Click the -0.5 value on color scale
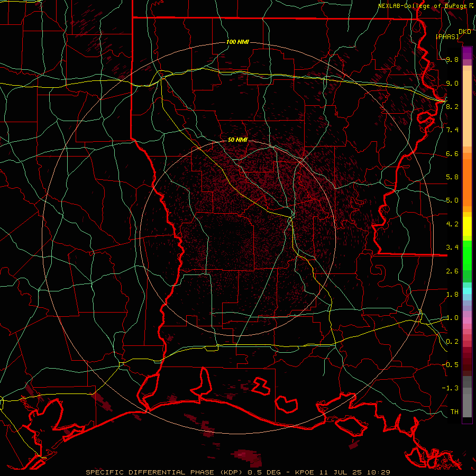This screenshot has width=476, height=476. [451, 364]
